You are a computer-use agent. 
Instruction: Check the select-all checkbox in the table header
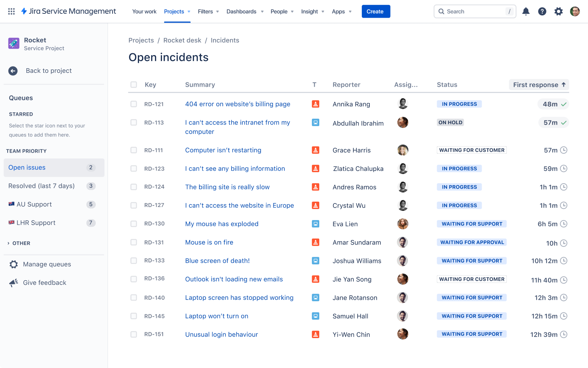(134, 85)
